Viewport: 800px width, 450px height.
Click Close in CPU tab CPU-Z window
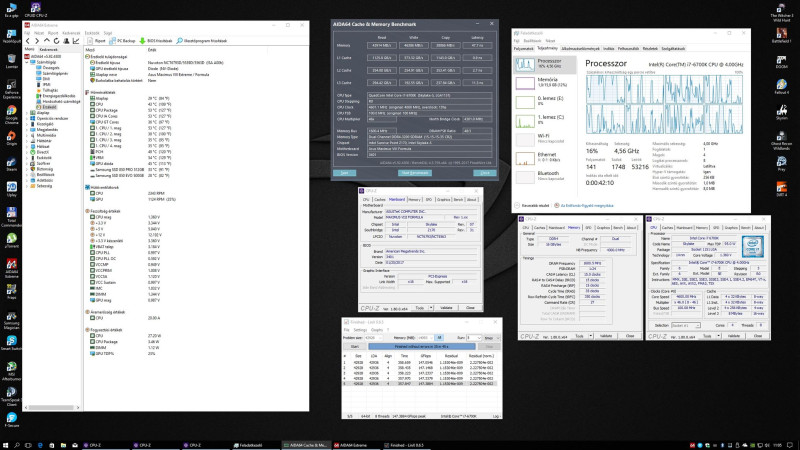tap(758, 336)
